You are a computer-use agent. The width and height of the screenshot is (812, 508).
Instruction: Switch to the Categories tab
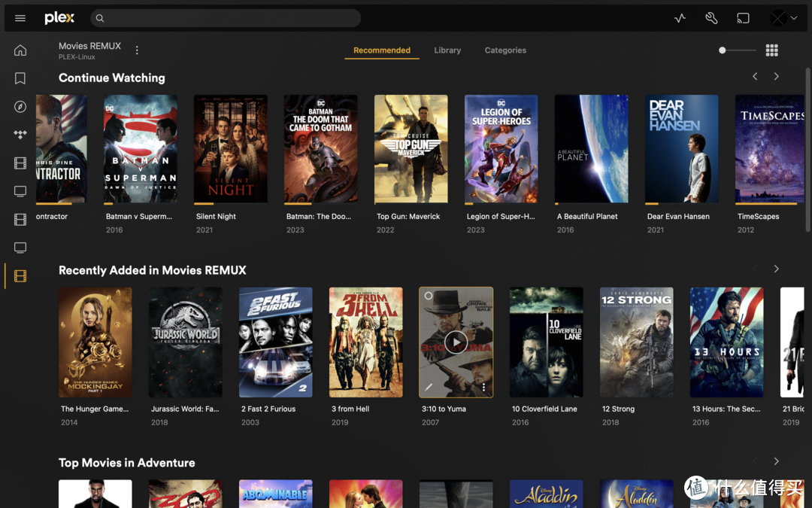[505, 50]
